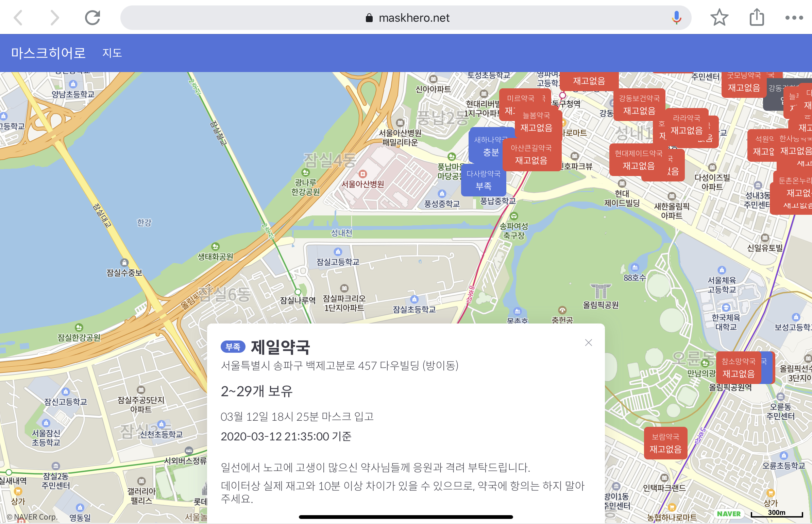Click the 잠실나루역 station circle
This screenshot has height=524, width=812.
point(298,292)
